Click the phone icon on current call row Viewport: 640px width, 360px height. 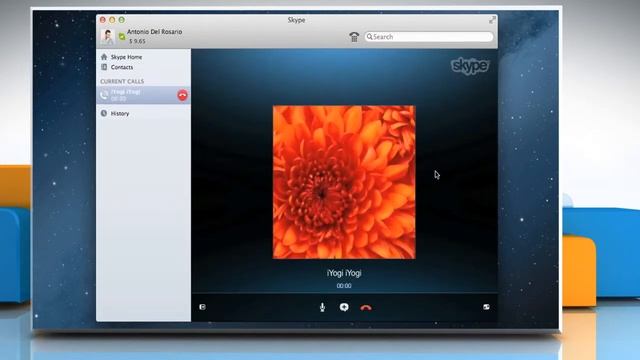tap(104, 95)
